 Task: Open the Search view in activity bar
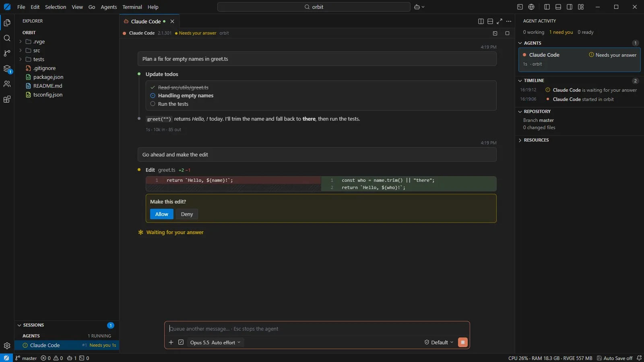7,38
